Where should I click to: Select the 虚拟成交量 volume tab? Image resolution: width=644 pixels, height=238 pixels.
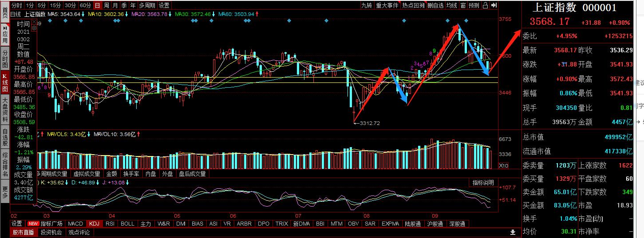click(x=86, y=174)
